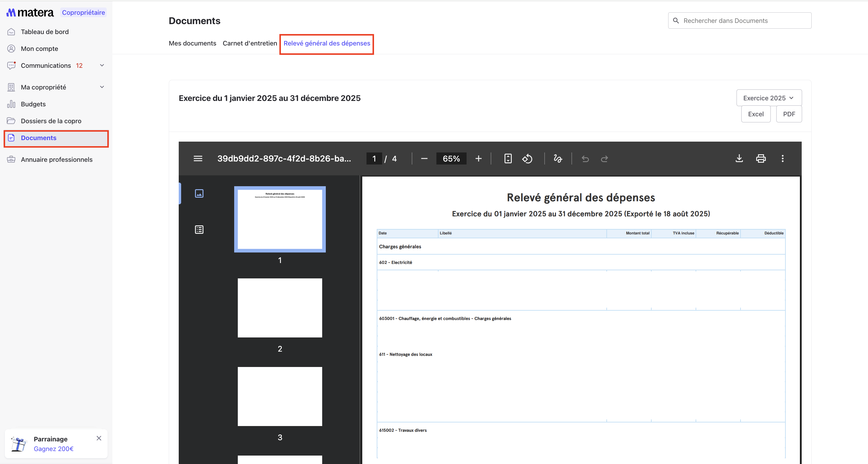Expand the Communications sidebar section
This screenshot has width=868, height=464.
[x=102, y=65]
